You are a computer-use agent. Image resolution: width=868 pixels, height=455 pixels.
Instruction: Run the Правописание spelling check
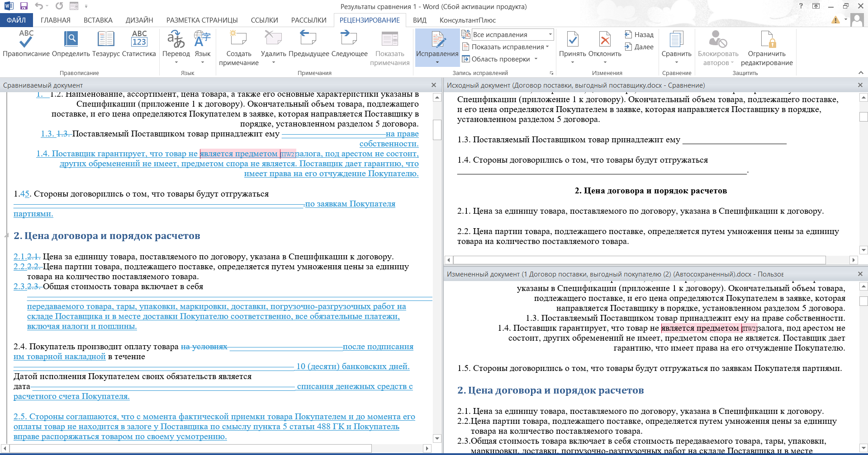(26, 44)
